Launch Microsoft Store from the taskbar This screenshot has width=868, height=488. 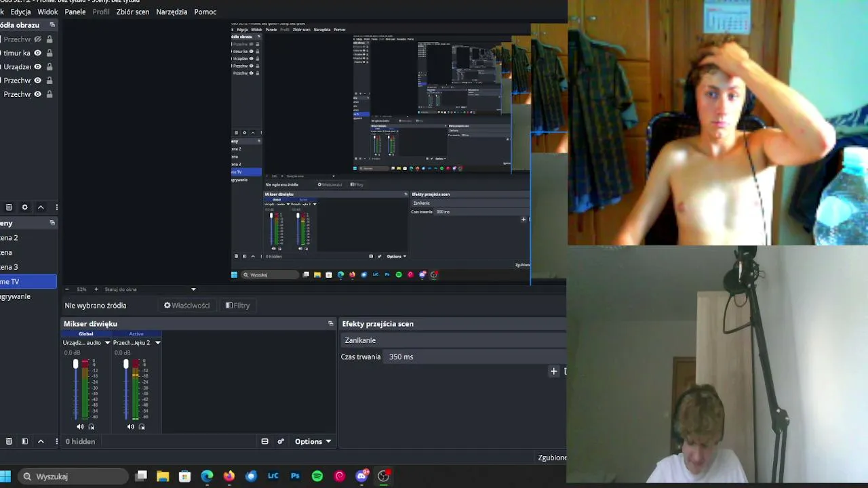tap(184, 476)
